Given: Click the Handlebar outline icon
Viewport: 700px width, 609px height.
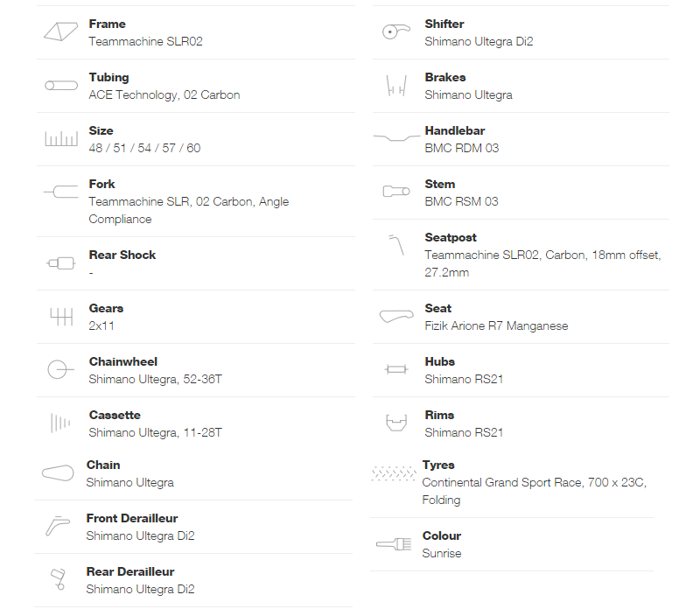Looking at the screenshot, I should coord(397,137).
